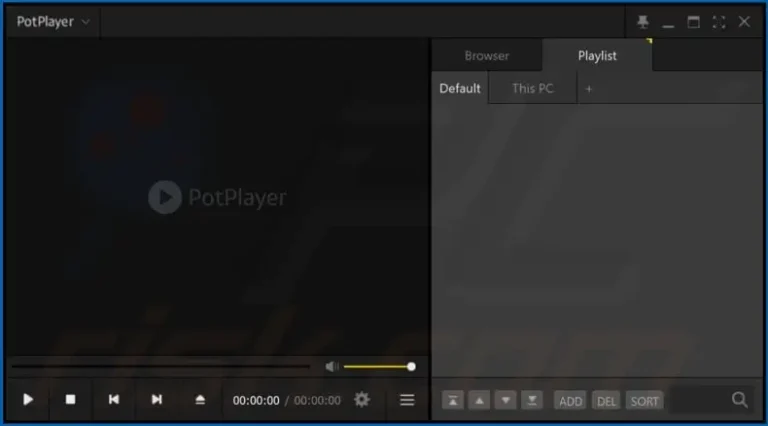Skip to the next track
This screenshot has height=426, width=768.
[157, 400]
